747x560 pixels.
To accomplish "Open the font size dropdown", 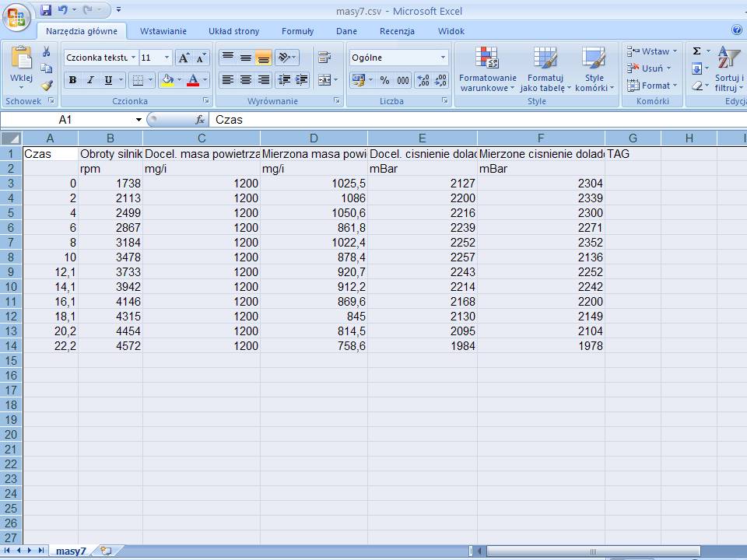I will click(x=167, y=58).
